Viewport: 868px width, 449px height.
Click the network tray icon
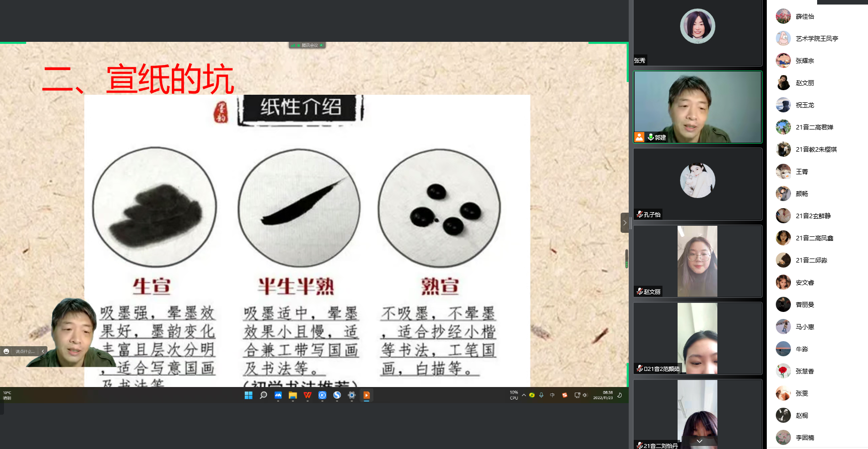[577, 395]
